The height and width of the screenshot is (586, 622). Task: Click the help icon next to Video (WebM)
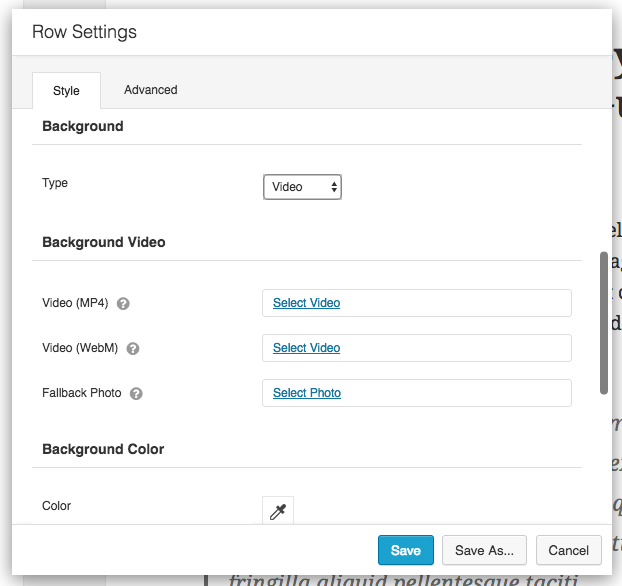click(x=133, y=348)
